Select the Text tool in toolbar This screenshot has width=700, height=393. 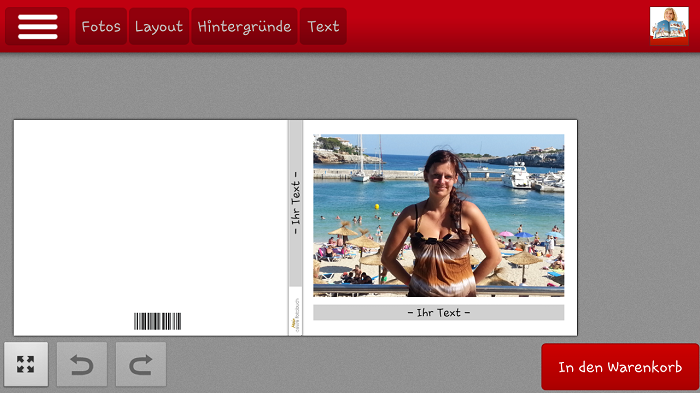(x=323, y=26)
